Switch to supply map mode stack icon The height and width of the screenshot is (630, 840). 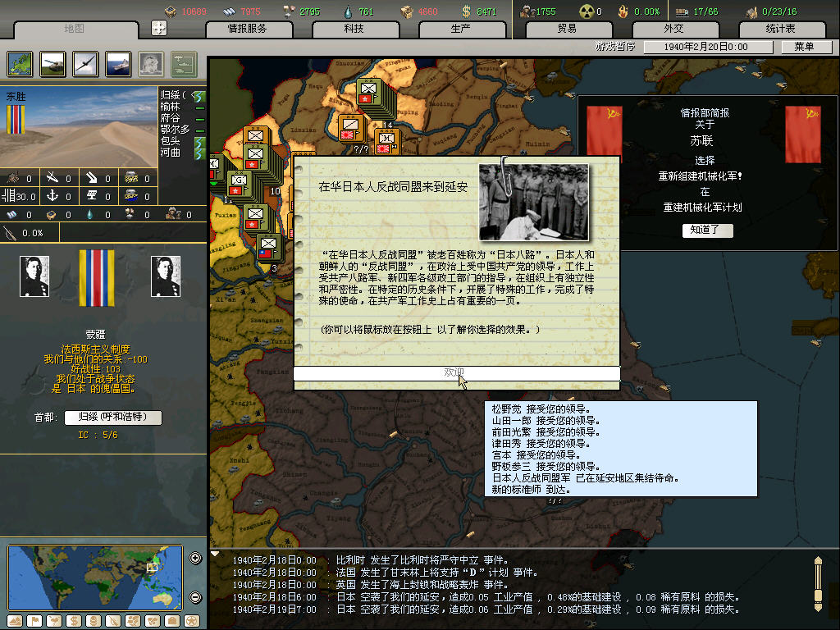94,621
